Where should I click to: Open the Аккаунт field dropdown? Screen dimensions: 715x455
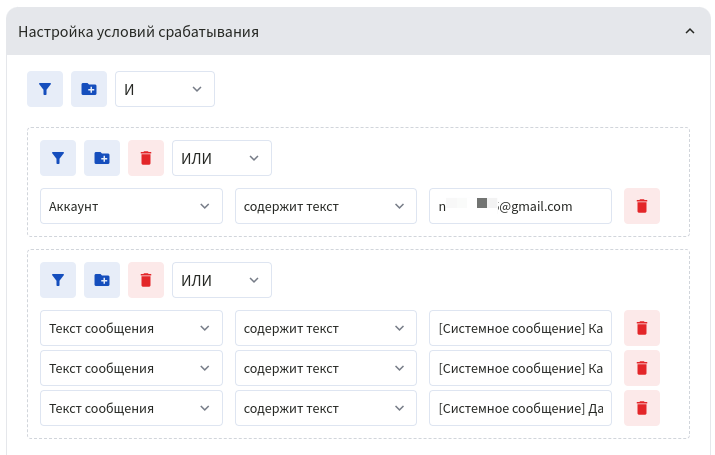click(x=131, y=207)
